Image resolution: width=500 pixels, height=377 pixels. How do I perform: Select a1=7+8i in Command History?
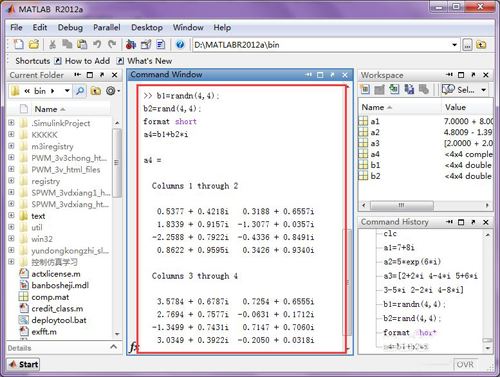click(399, 248)
